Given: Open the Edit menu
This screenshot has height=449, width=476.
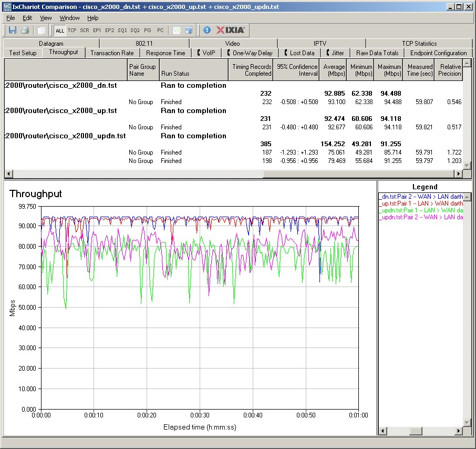Looking at the screenshot, I should tap(27, 18).
